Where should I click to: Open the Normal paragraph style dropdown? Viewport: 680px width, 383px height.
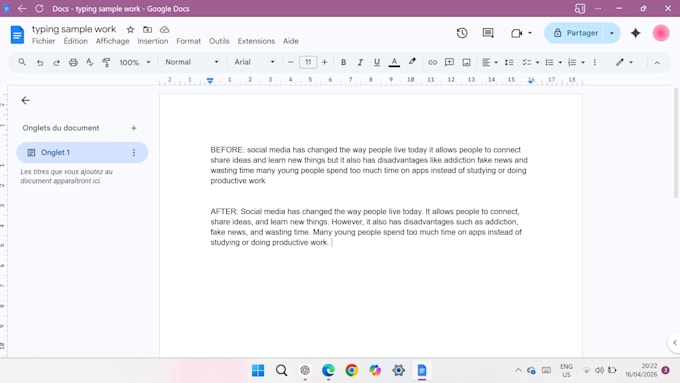pos(192,62)
